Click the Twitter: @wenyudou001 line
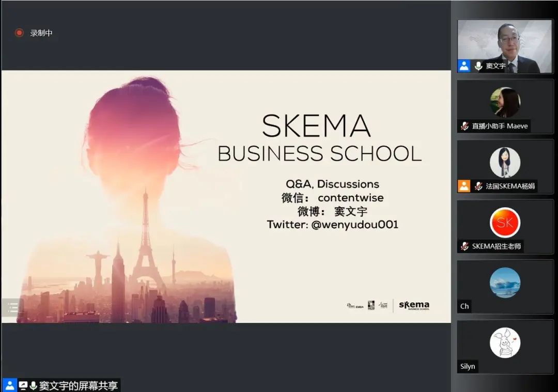558x392 pixels. pos(332,225)
